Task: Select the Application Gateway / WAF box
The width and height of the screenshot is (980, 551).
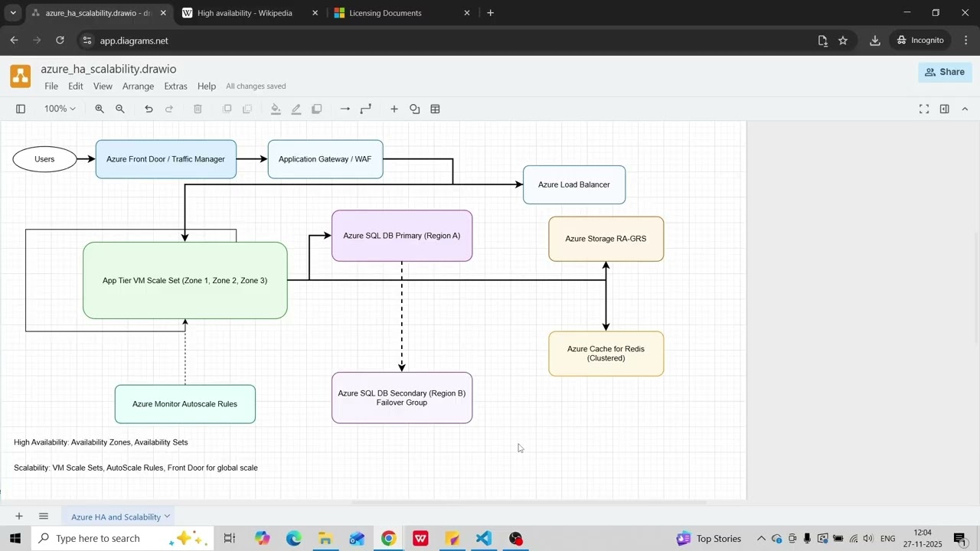Action: (325, 159)
